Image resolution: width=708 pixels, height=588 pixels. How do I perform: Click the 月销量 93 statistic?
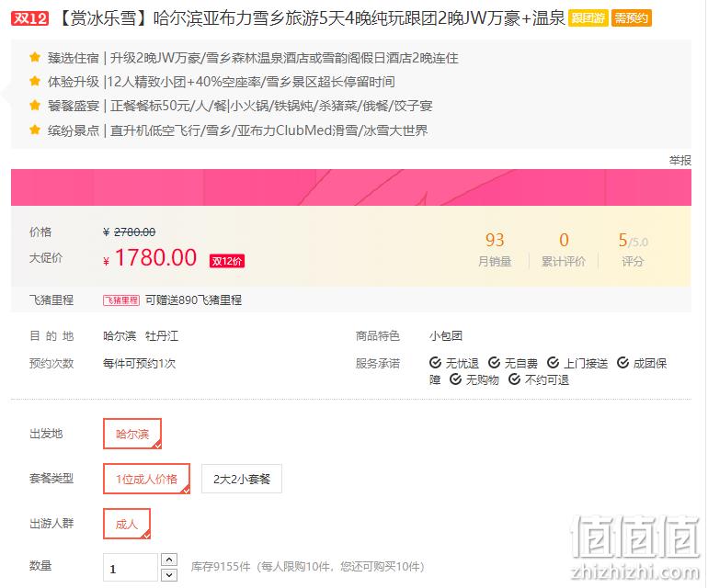pyautogui.click(x=495, y=250)
